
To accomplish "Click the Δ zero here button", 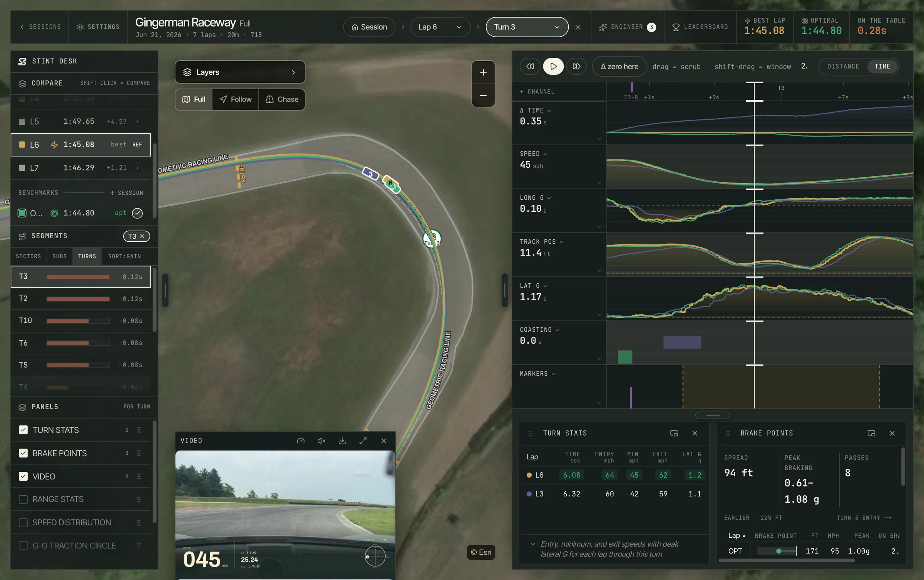I will point(619,66).
